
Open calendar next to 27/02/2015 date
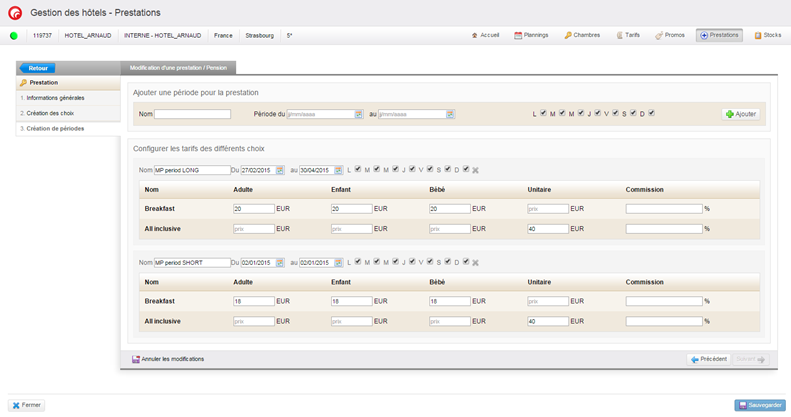pyautogui.click(x=280, y=170)
